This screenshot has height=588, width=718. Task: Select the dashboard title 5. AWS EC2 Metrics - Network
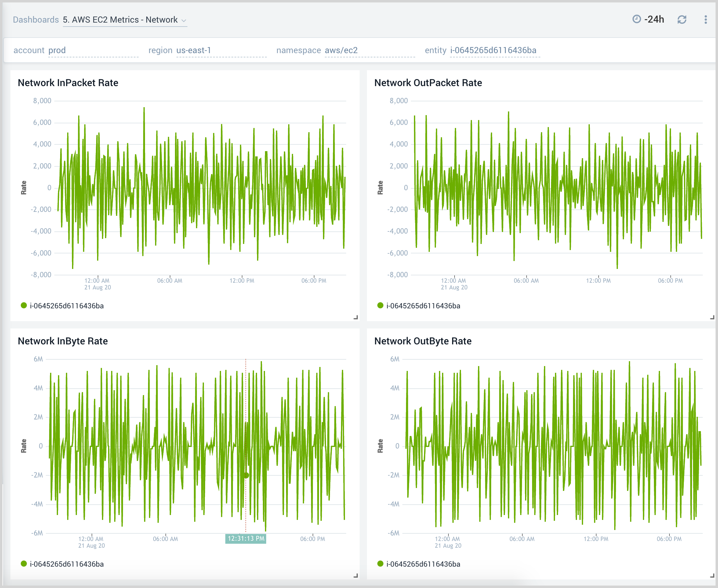coord(120,20)
